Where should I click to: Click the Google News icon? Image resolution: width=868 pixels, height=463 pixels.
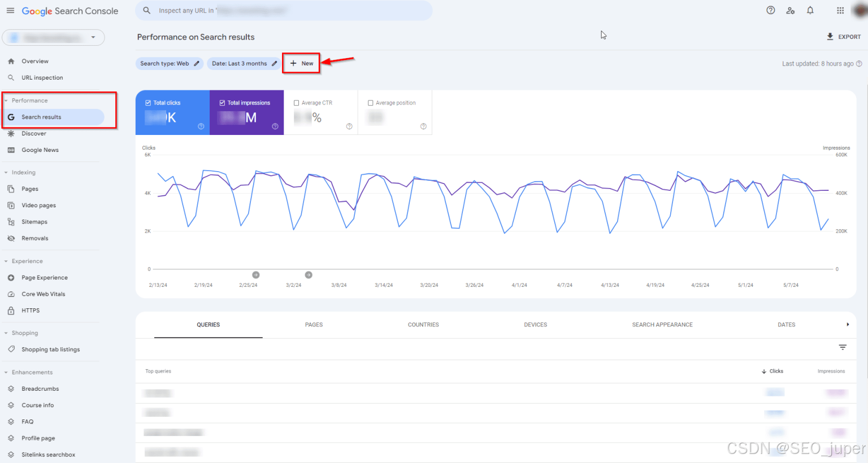point(11,150)
